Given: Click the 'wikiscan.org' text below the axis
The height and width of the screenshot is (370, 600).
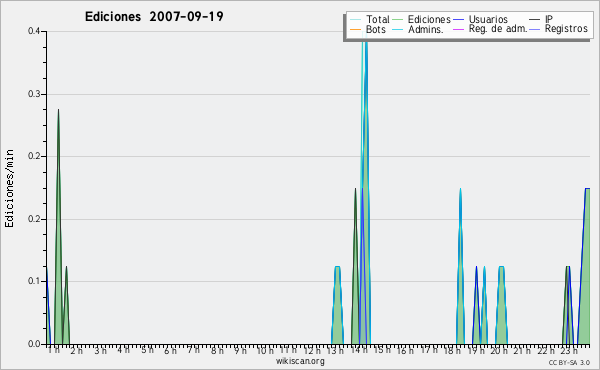Looking at the screenshot, I should [300, 361].
